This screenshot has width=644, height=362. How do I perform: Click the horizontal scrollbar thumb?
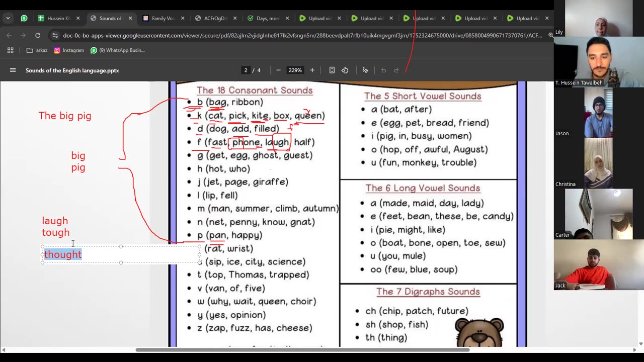(302, 350)
